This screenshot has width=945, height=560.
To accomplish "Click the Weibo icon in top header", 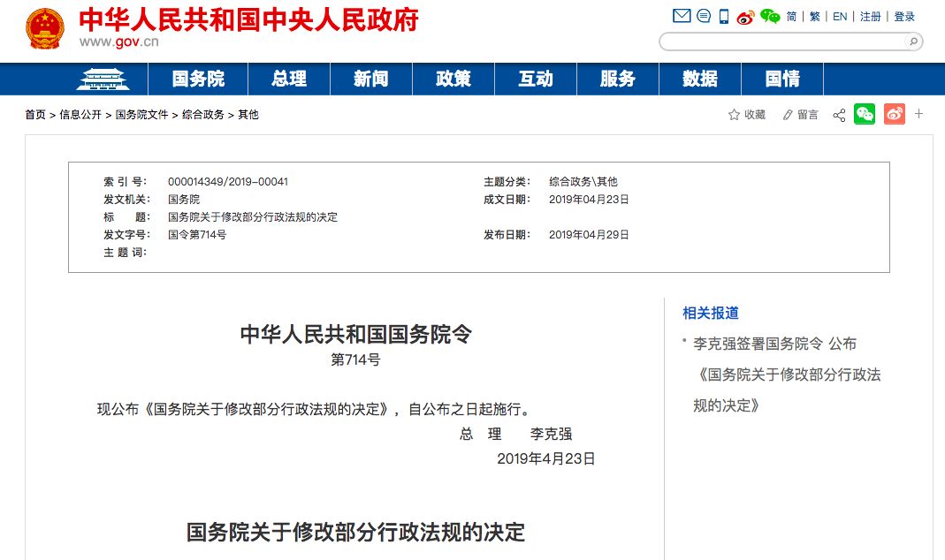I will click(x=745, y=17).
